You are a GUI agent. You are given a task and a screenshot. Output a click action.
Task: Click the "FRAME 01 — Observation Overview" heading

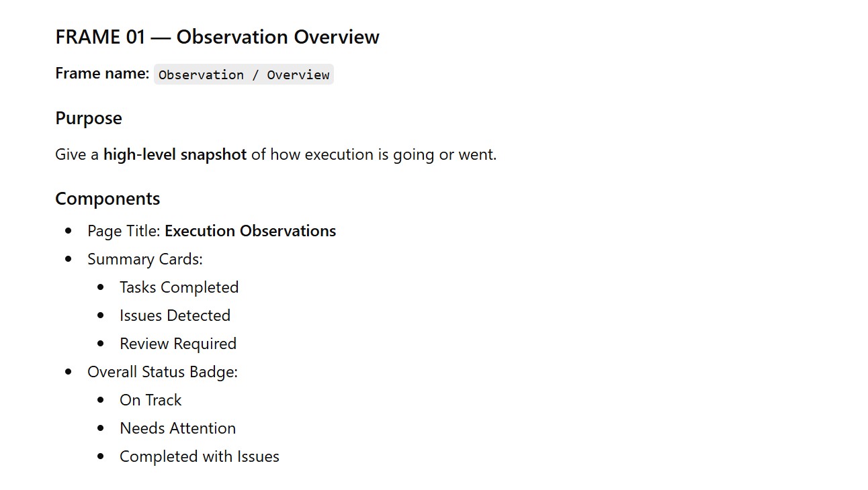(x=217, y=37)
